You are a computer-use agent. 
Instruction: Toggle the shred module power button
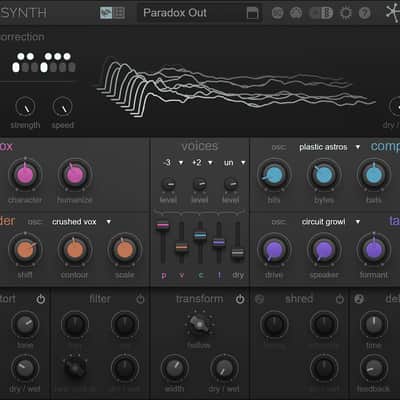pos(340,299)
